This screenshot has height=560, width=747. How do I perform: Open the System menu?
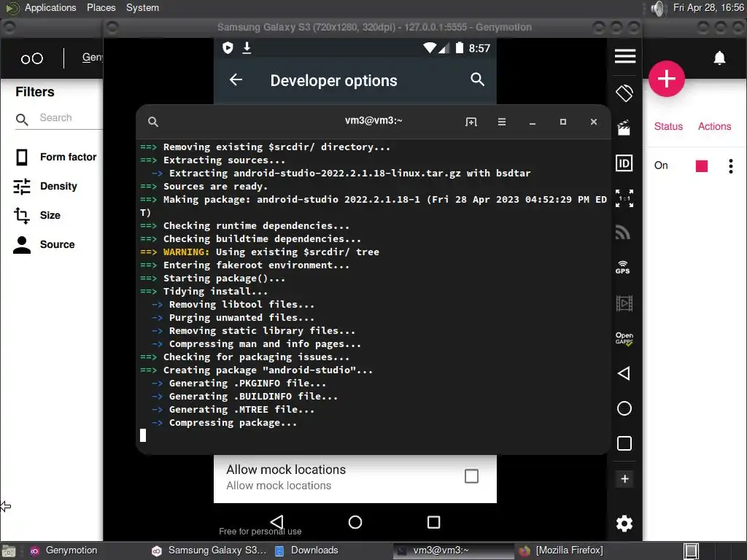[142, 7]
